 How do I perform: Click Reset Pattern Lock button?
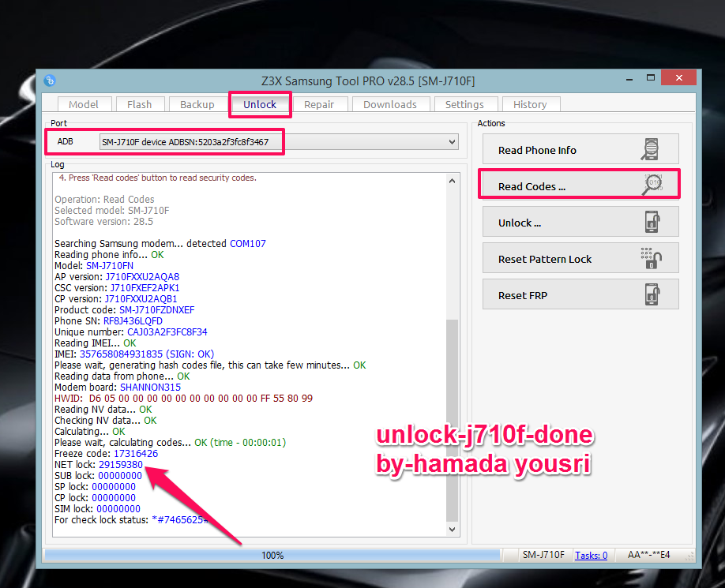coord(580,258)
